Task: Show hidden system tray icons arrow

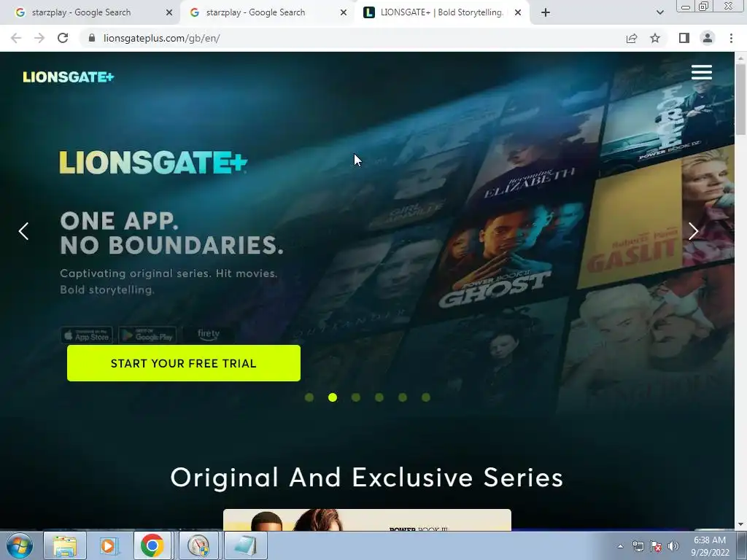Action: point(620,546)
